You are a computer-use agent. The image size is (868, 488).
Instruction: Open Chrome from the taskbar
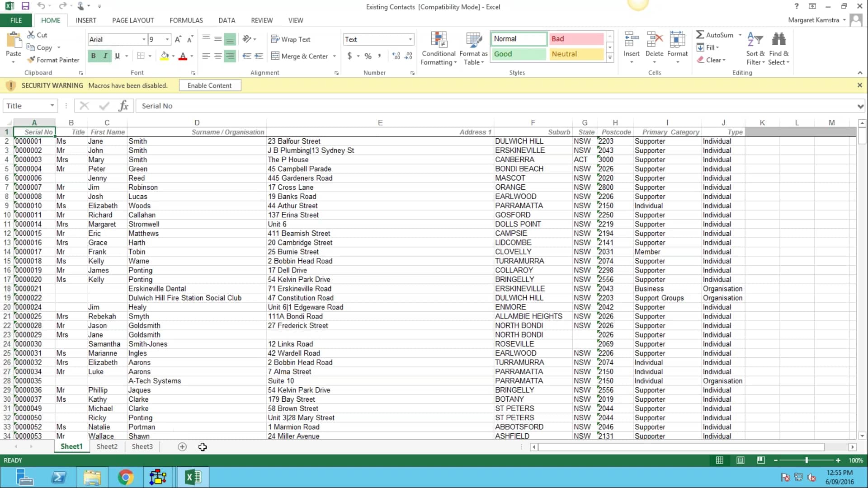coord(126,477)
